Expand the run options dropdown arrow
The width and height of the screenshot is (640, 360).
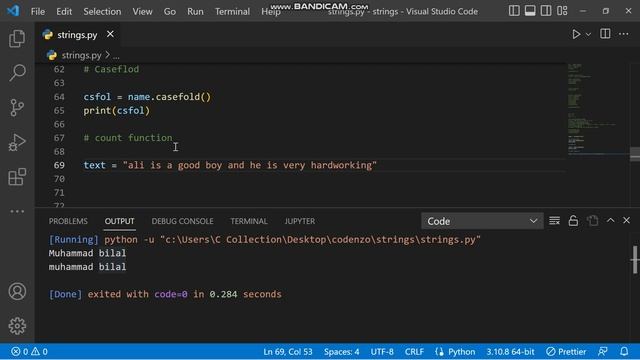click(588, 35)
